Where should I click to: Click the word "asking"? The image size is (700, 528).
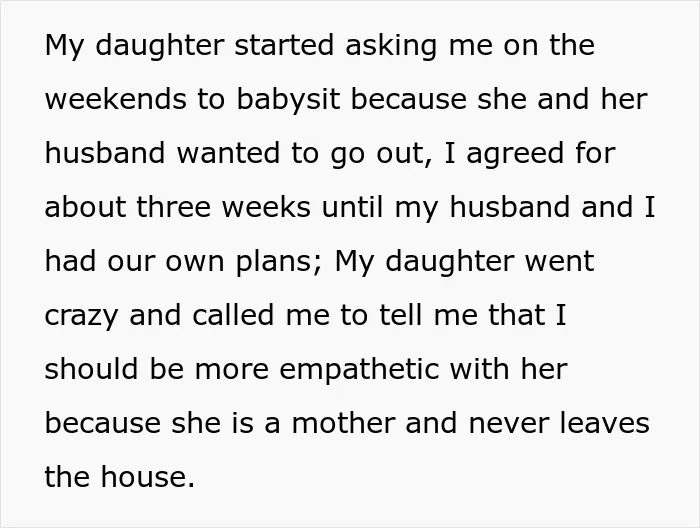click(391, 46)
